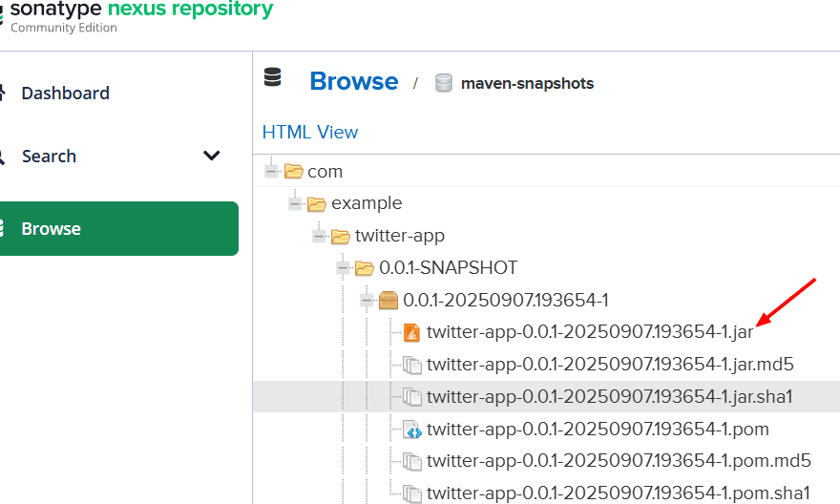Viewport: 840px width, 504px height.
Task: Open Dashboard in the sidebar
Action: [x=65, y=94]
